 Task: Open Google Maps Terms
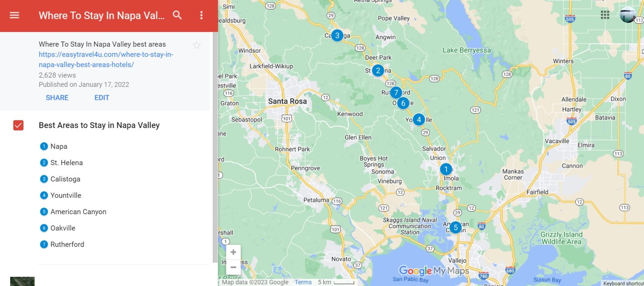[303, 282]
